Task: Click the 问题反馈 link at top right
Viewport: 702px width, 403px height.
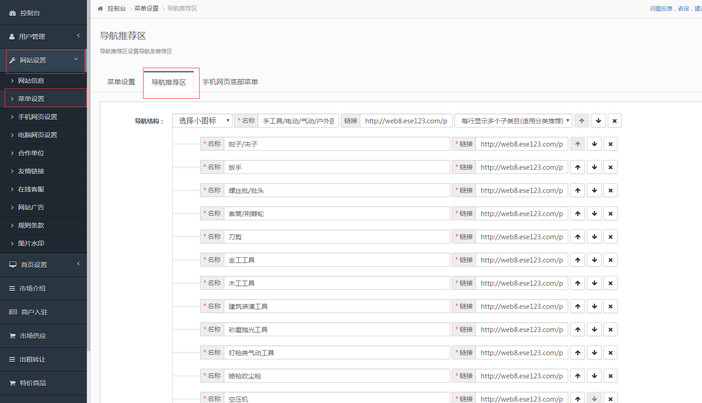Action: tap(660, 8)
